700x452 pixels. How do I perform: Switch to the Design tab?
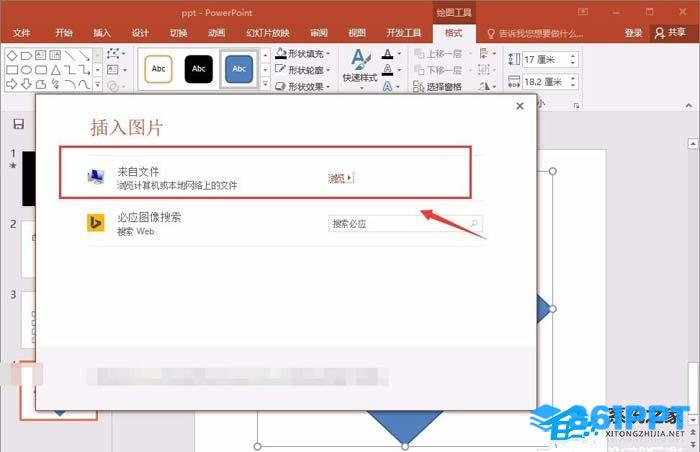coord(140,33)
